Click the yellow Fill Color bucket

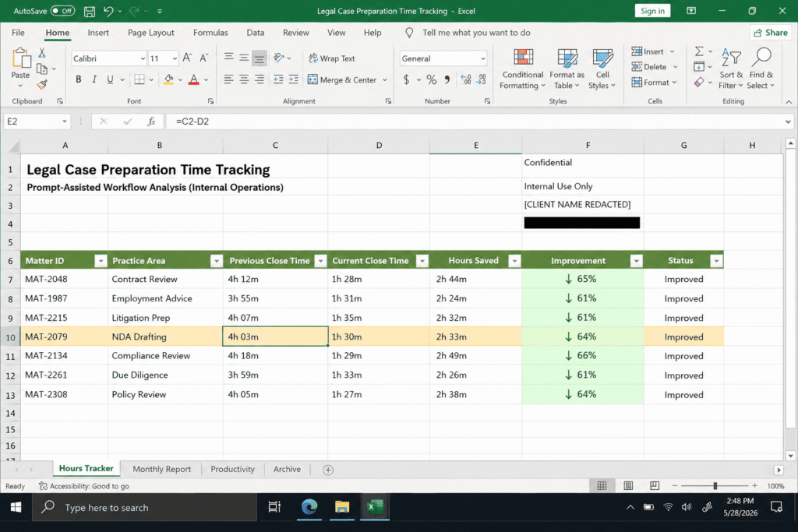coord(168,79)
